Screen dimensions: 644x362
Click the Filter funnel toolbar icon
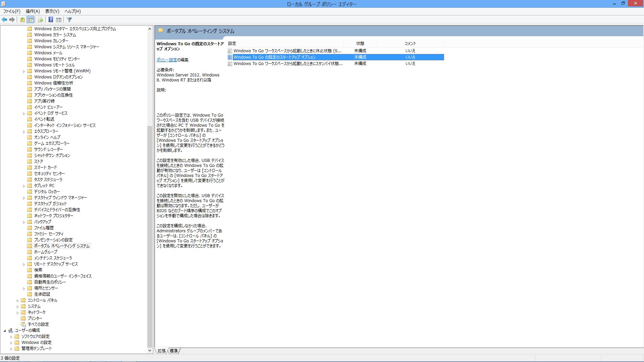point(69,20)
